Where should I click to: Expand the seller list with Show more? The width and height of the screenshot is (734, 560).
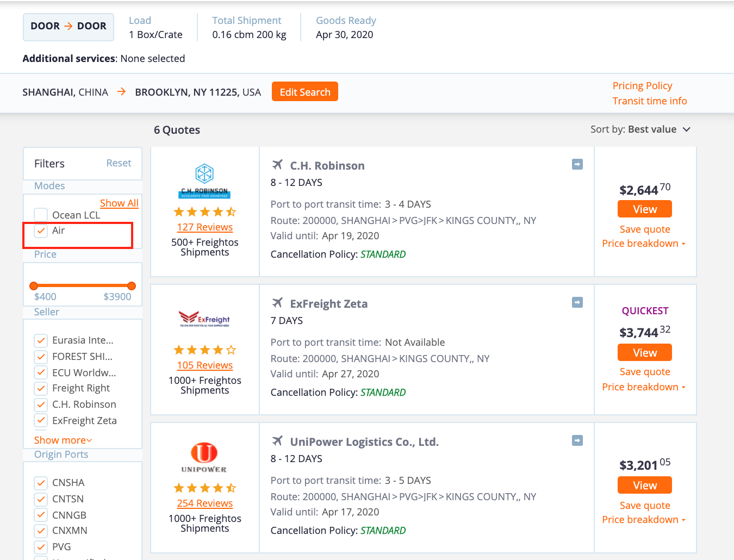click(x=63, y=440)
